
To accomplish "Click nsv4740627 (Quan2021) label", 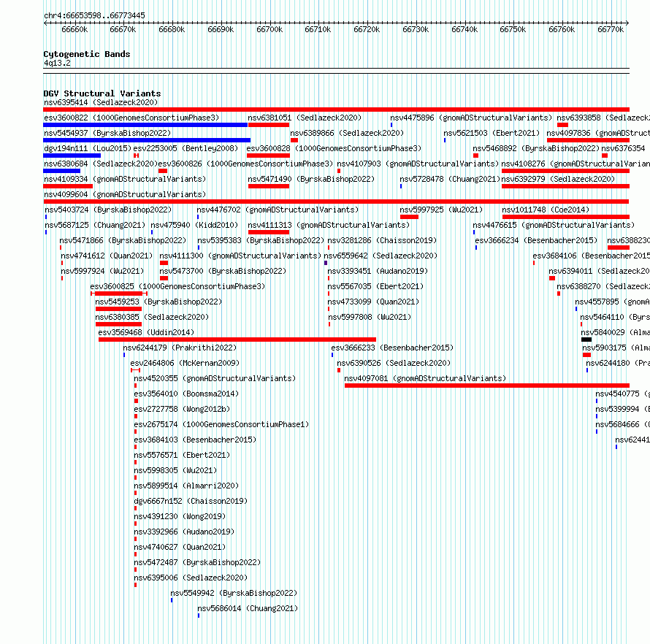I will coord(180,547).
